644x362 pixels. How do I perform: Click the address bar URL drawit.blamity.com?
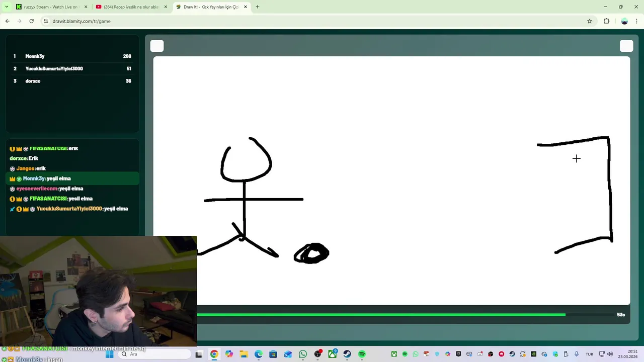point(82,21)
